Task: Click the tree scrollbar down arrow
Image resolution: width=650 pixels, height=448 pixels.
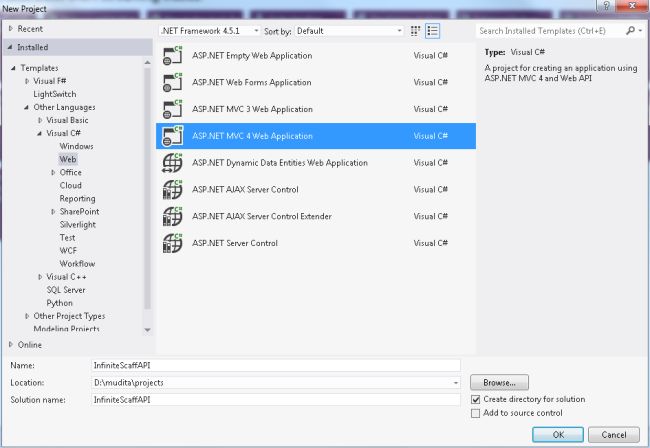Action: (147, 330)
